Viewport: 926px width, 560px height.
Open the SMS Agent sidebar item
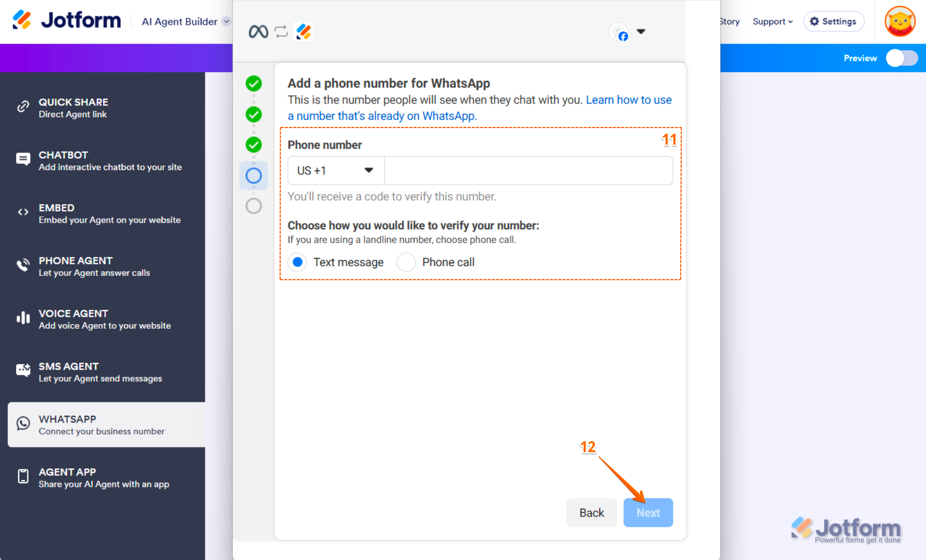click(106, 372)
